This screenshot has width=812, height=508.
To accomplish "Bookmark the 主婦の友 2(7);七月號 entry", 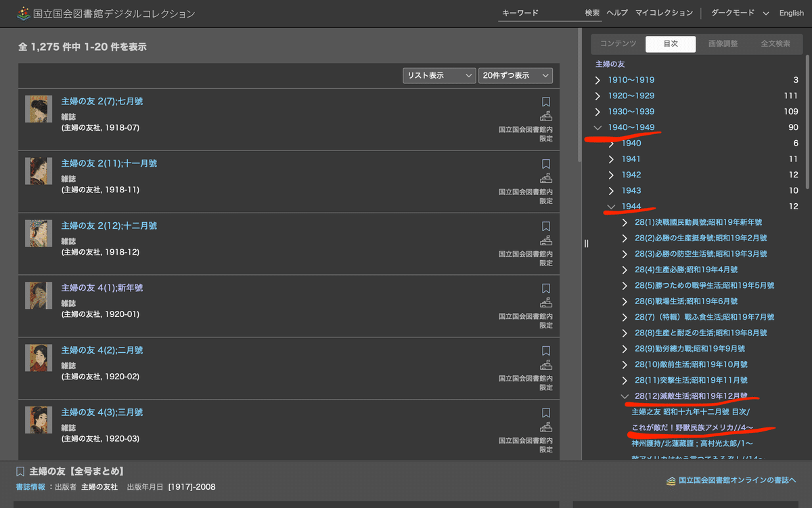I will [x=546, y=102].
